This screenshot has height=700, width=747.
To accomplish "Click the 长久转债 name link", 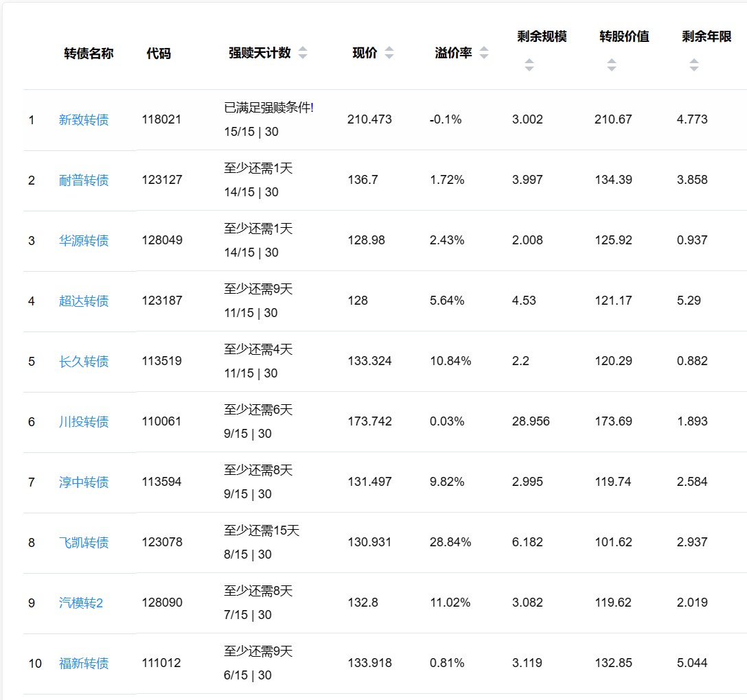I will (84, 362).
